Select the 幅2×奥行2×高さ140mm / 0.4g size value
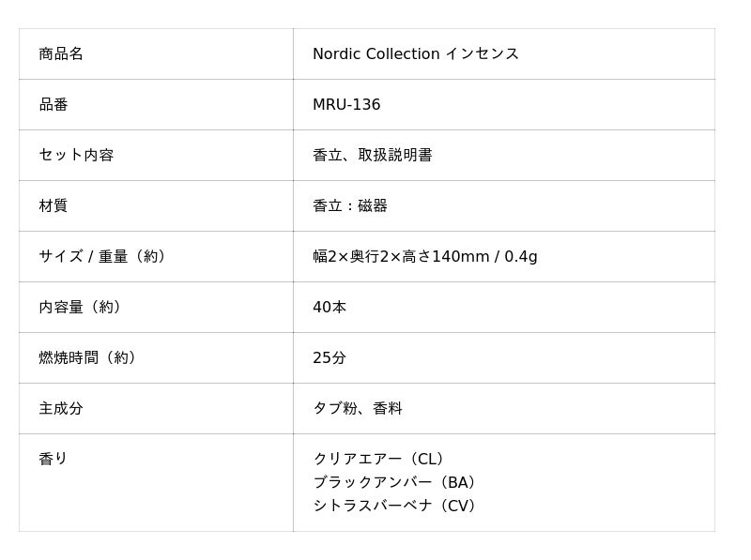This screenshot has width=751, height=560. [424, 257]
